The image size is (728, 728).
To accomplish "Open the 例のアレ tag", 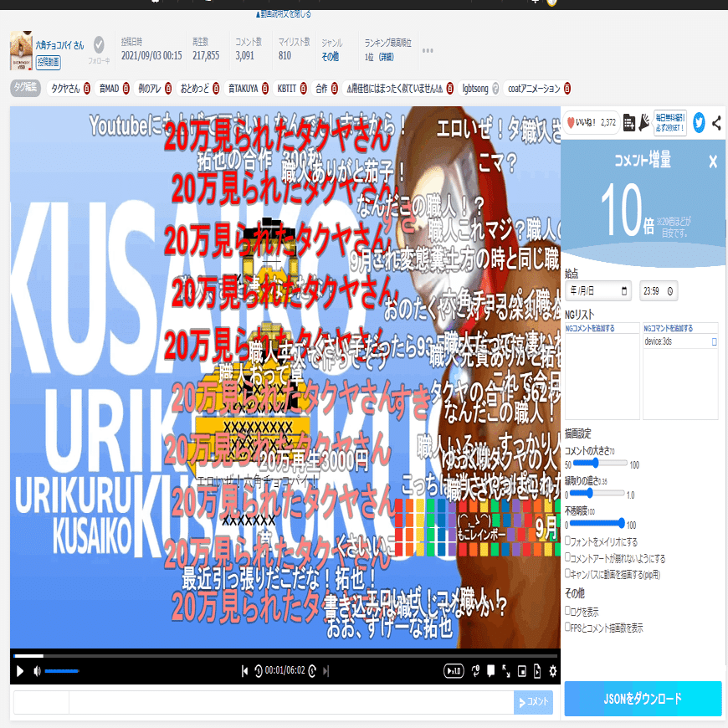I will tap(150, 89).
